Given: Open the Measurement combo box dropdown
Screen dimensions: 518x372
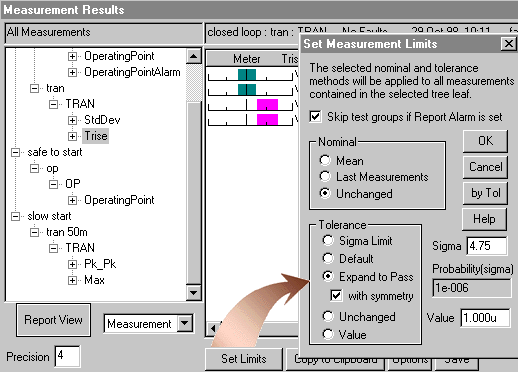Looking at the screenshot, I should coord(185,323).
